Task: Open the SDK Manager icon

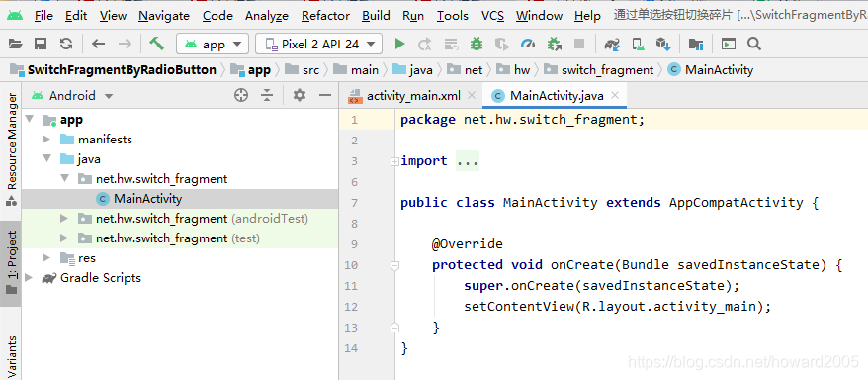Action: 663,44
